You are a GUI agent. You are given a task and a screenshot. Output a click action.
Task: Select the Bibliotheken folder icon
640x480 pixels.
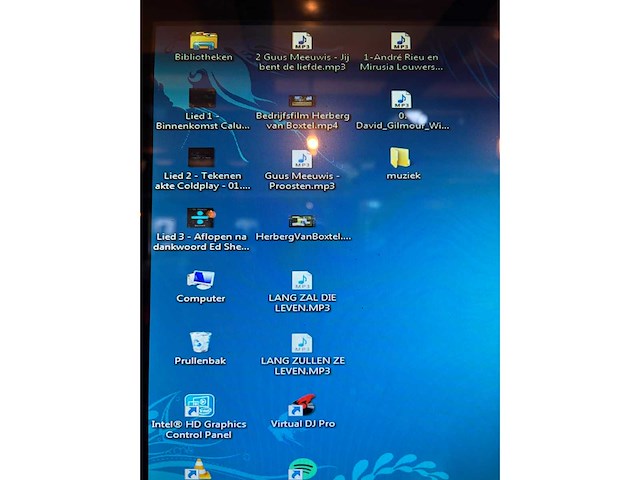[x=203, y=41]
